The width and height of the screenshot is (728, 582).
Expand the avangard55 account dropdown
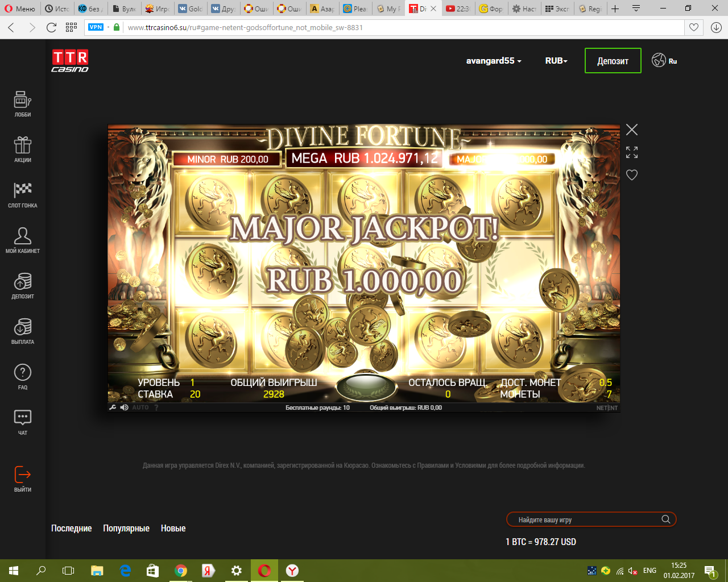pos(494,61)
